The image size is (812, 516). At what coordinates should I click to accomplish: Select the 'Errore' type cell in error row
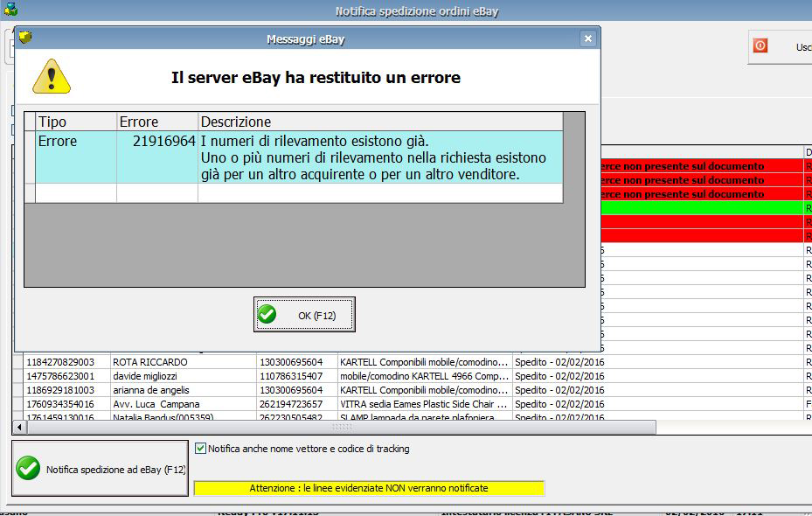[x=76, y=157]
